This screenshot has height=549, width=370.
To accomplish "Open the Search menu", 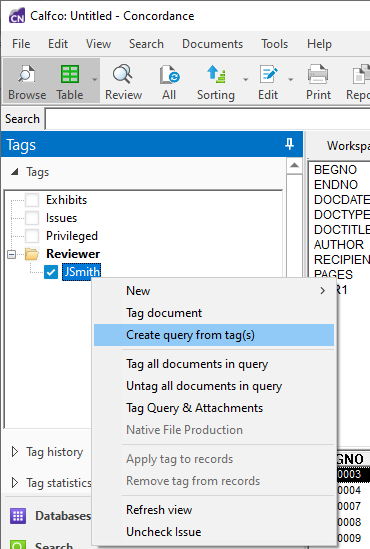I will 146,44.
